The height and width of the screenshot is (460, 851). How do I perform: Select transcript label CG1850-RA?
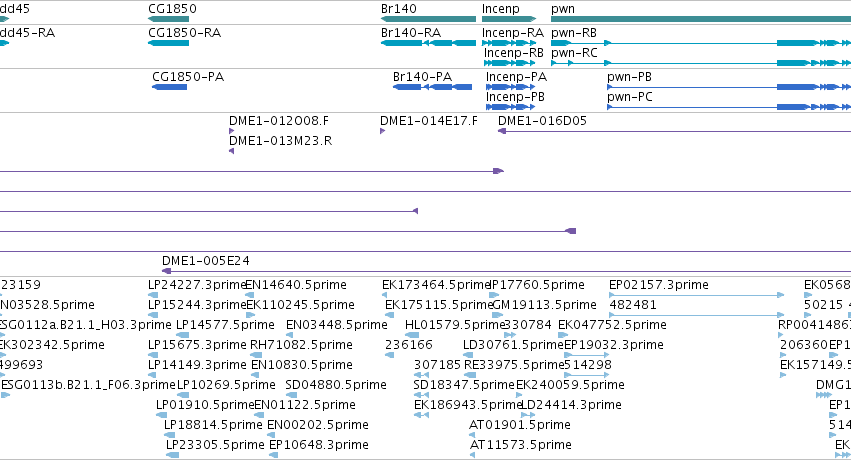pos(185,33)
